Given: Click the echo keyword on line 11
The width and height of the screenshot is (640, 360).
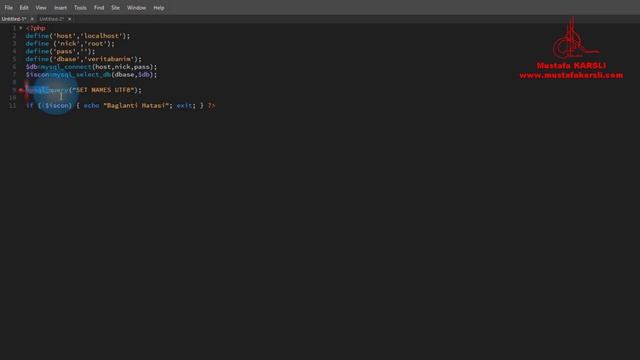Looking at the screenshot, I should (x=91, y=106).
